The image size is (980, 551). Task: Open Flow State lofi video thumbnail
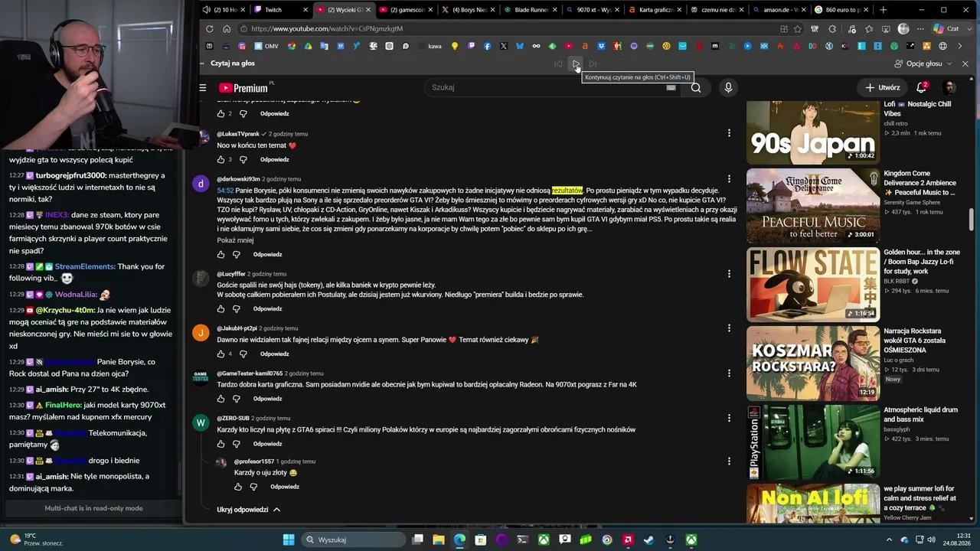[813, 284]
